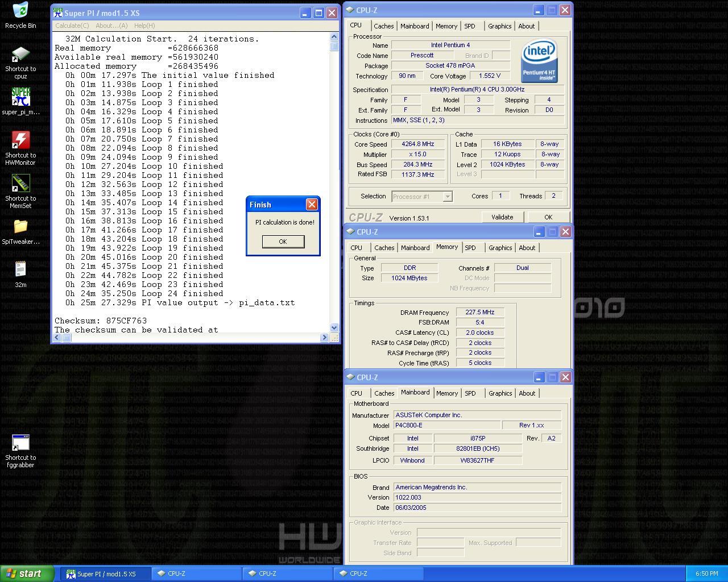Click the Core Voltage 1.552 V value
Screen dimensions: 728x582
tap(489, 76)
